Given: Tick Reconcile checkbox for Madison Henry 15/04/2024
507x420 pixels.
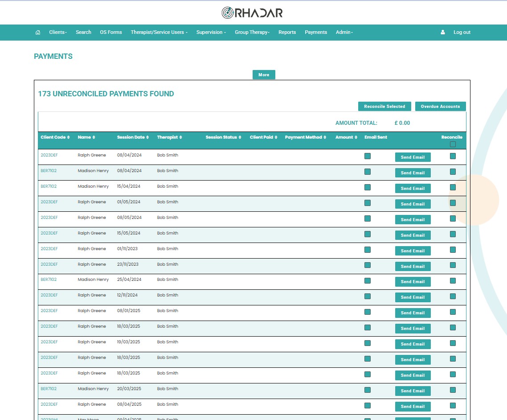Looking at the screenshot, I should coord(453,187).
